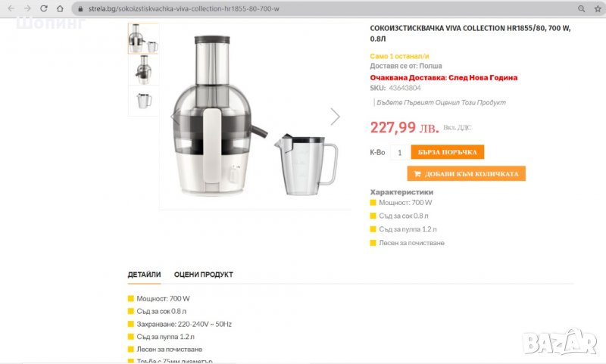
Task: Click the browser back arrow
Action: [x=11, y=8]
